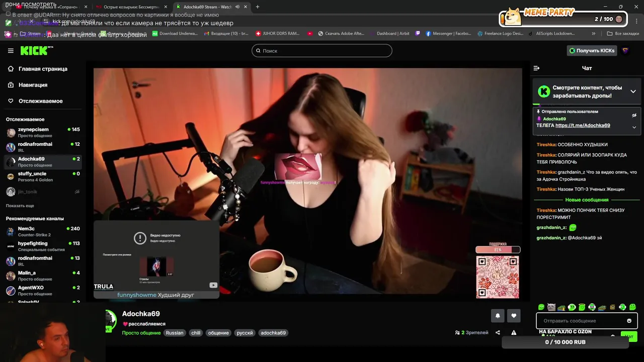
Task: Select the adochka69 tag
Action: pos(273,333)
